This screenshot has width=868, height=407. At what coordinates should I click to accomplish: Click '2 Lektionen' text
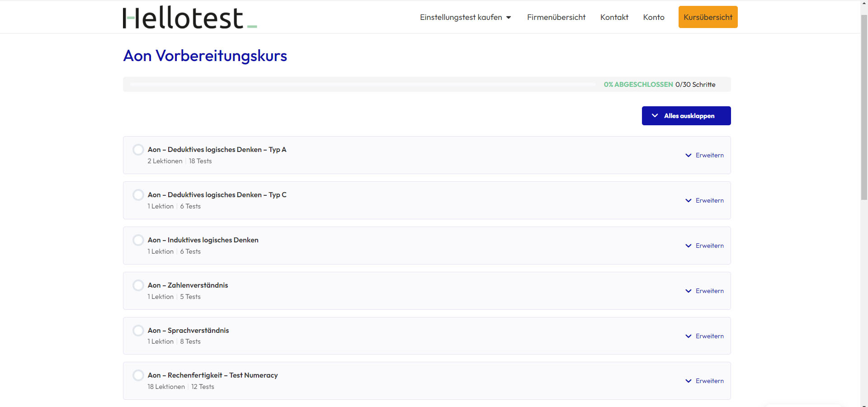pos(165,161)
